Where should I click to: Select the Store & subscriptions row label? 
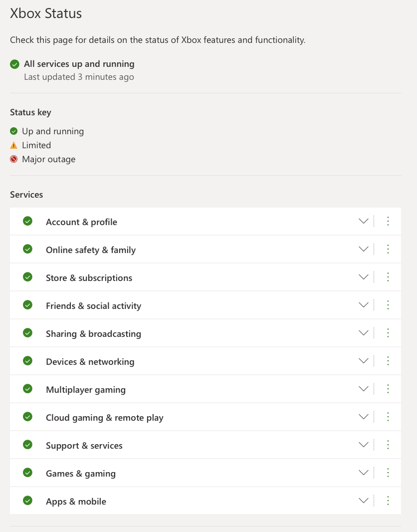click(x=89, y=278)
